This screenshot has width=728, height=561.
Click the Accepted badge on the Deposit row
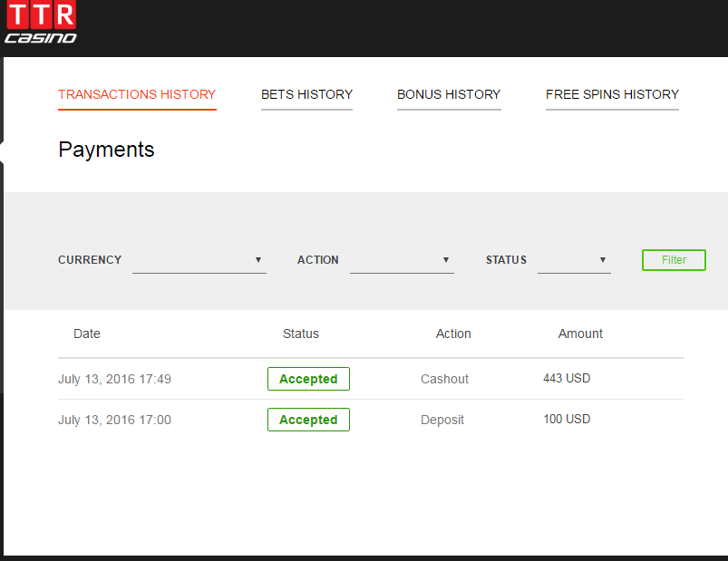point(308,420)
